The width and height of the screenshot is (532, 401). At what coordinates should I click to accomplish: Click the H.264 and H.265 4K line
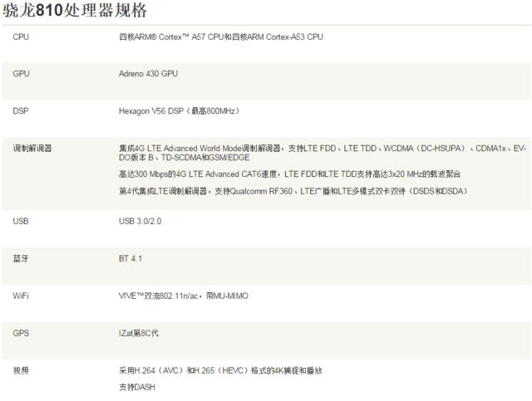coord(220,370)
